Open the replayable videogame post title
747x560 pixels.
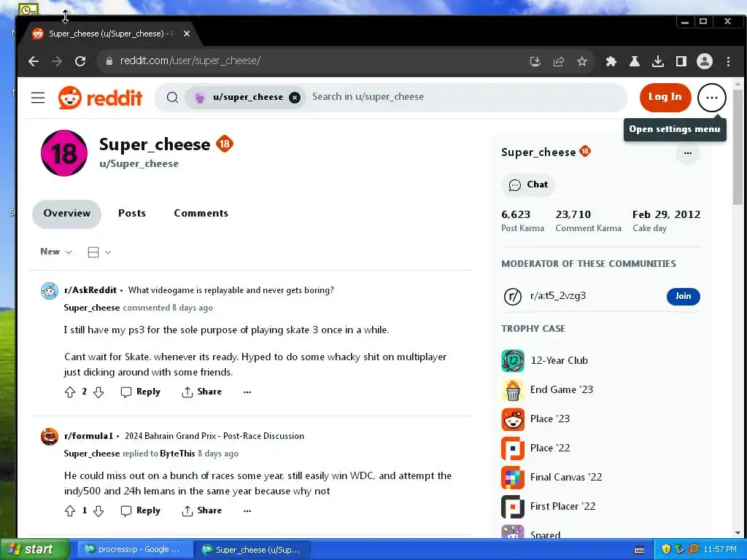231,290
